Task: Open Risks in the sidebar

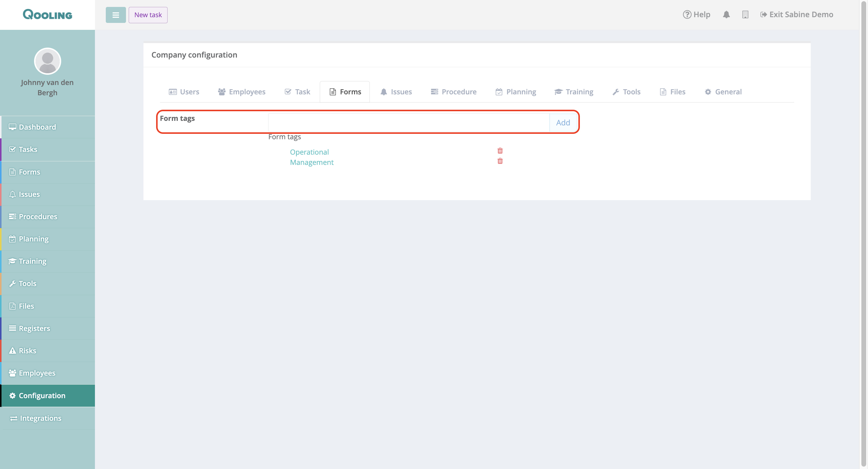Action: click(27, 351)
